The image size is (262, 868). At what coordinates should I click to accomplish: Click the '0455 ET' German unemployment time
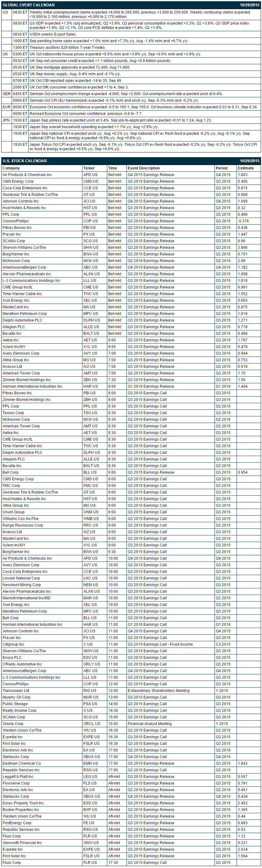(x=20, y=94)
